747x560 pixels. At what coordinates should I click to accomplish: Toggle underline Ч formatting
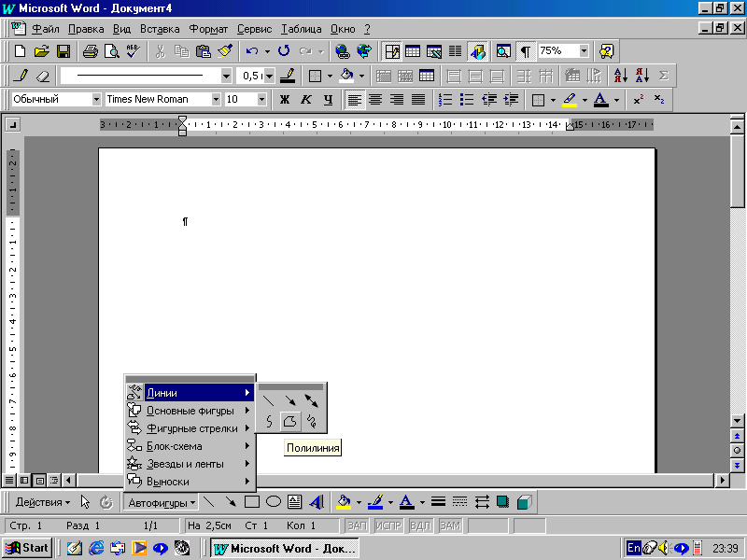(328, 100)
